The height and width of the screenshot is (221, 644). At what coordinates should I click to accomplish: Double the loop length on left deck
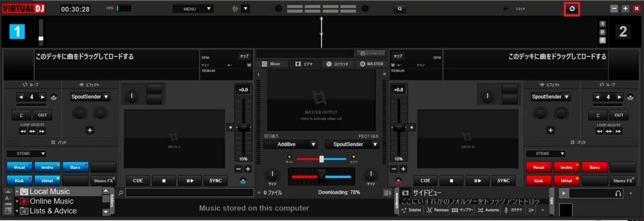[x=43, y=97]
